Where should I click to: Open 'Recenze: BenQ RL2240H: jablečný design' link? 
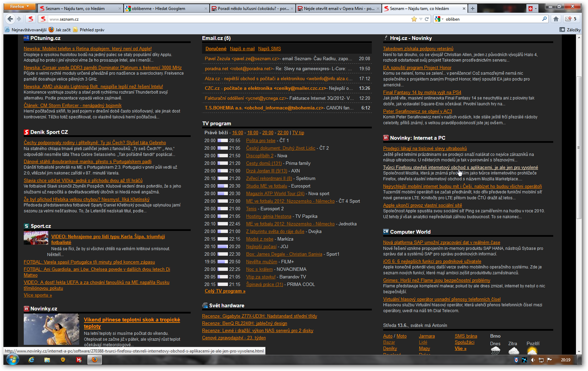tap(244, 324)
